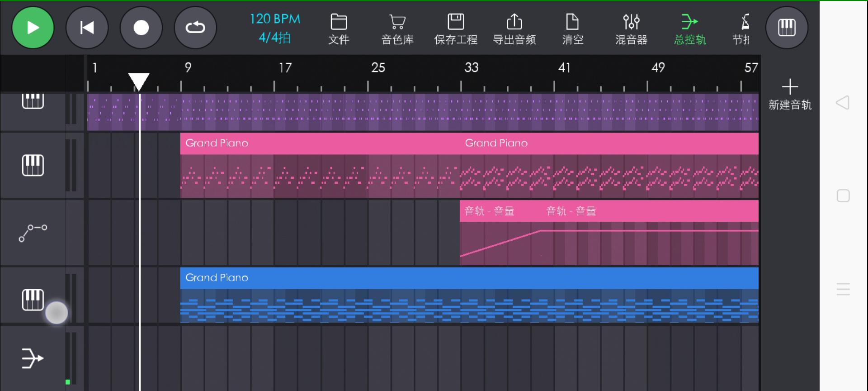
Task: Tap the Android home navigation button
Action: [843, 196]
